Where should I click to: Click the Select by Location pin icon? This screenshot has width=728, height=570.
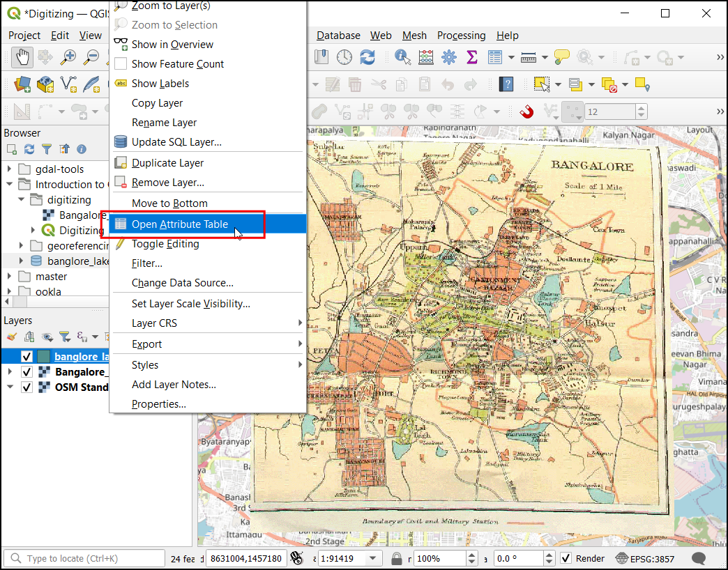tap(642, 84)
